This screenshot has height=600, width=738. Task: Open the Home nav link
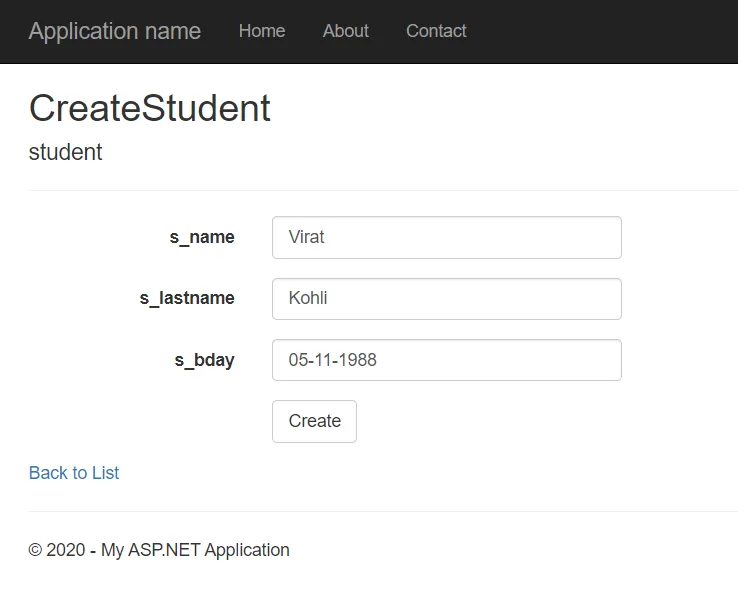[x=262, y=31]
